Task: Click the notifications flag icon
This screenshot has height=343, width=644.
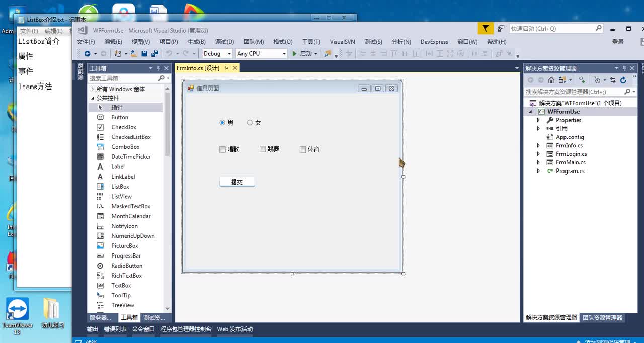Action: click(485, 29)
